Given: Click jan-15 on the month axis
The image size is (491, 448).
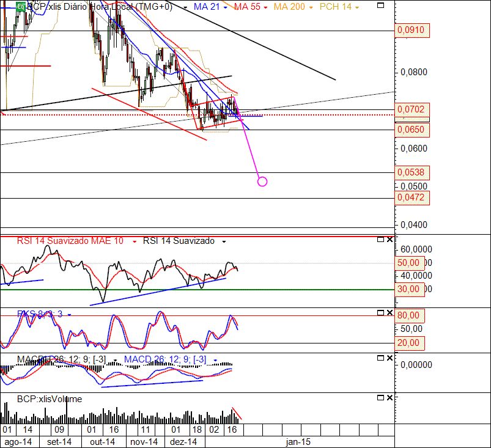Looking at the screenshot, I should coord(298,442).
